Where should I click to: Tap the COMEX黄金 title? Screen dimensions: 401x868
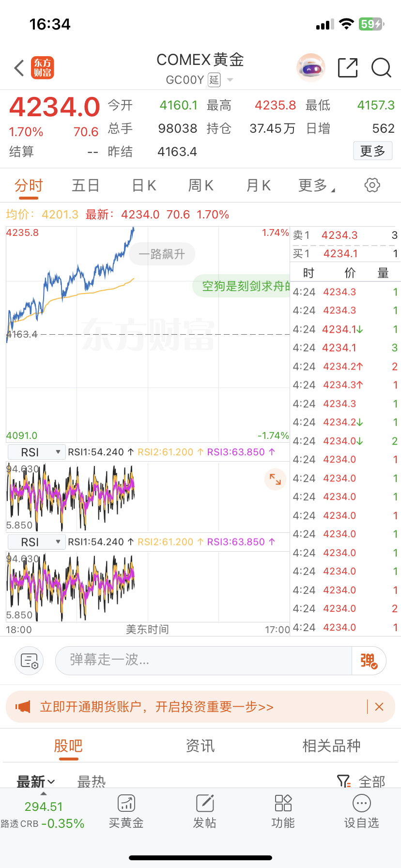click(x=200, y=60)
